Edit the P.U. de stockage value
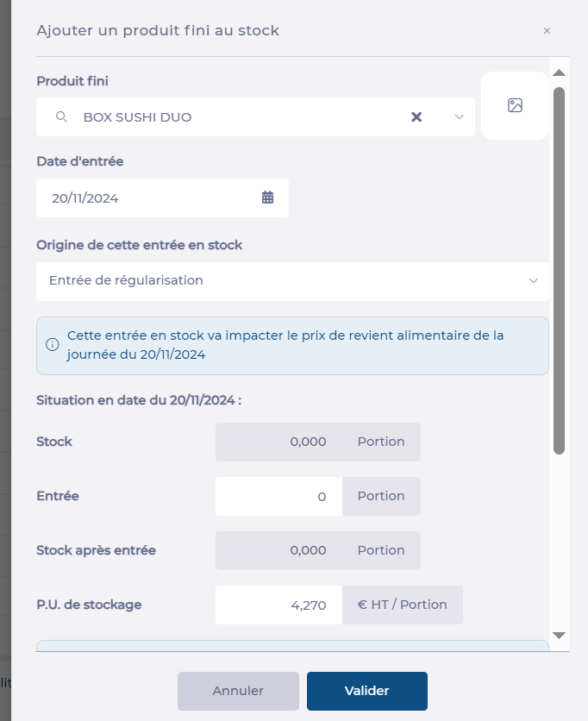Viewport: 588px width, 721px height. pos(278,605)
